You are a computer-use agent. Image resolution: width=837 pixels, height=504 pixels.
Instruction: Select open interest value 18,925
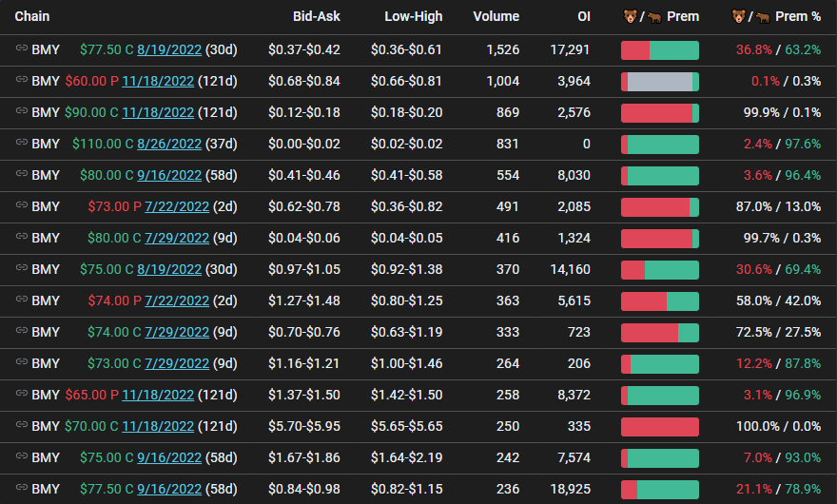pyautogui.click(x=570, y=489)
